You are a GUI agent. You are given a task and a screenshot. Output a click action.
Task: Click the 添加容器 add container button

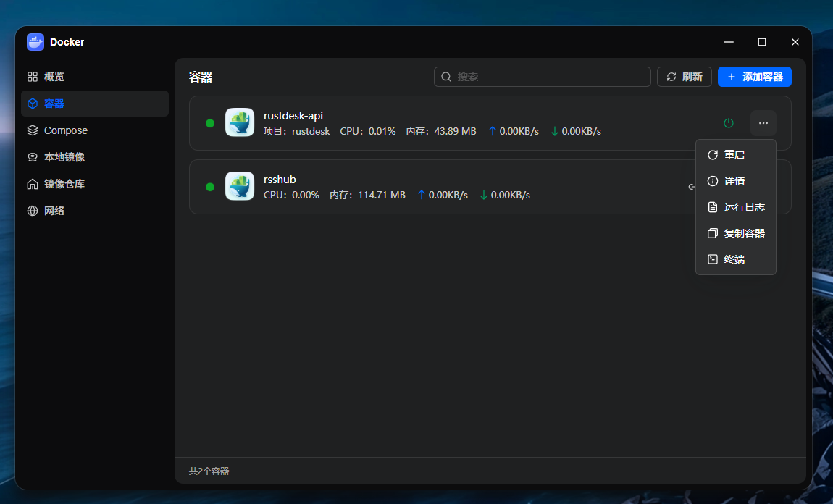point(754,77)
